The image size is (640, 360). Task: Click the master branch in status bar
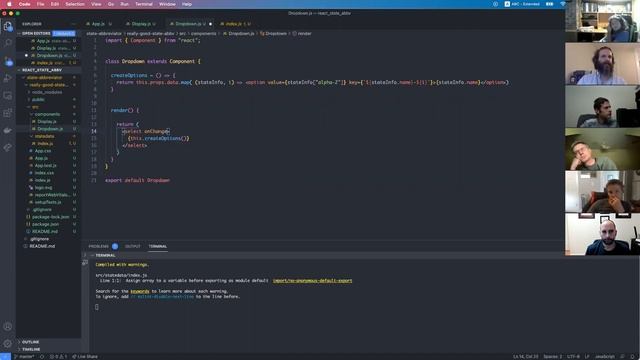pyautogui.click(x=25, y=357)
